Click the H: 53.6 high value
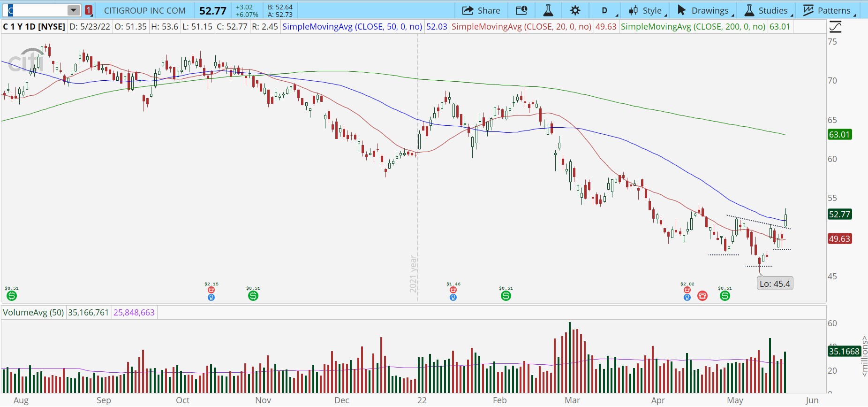Image resolution: width=868 pixels, height=407 pixels. [165, 27]
